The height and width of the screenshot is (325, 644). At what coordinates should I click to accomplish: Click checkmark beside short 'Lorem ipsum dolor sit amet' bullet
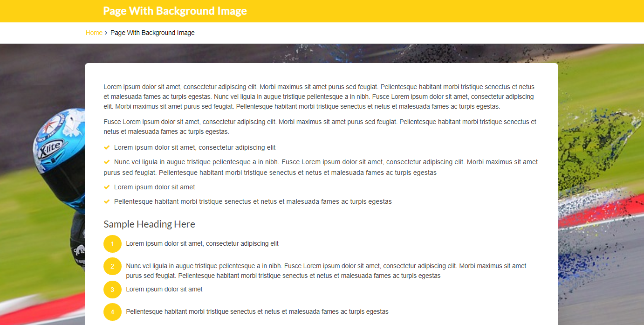point(107,187)
